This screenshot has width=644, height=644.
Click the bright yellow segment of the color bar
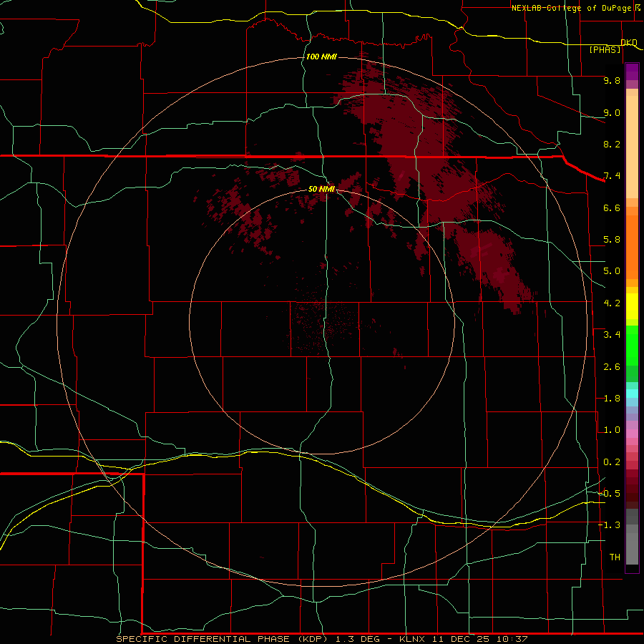[632, 306]
